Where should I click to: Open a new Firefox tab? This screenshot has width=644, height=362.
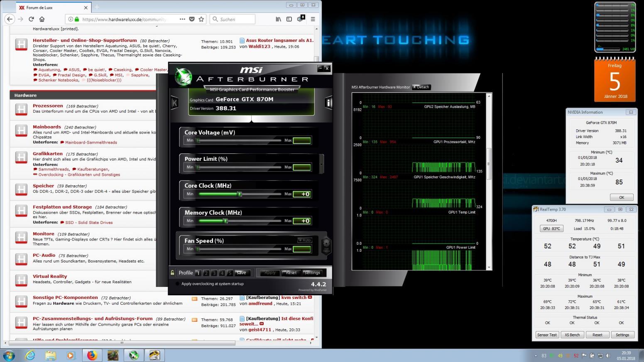point(97,7)
